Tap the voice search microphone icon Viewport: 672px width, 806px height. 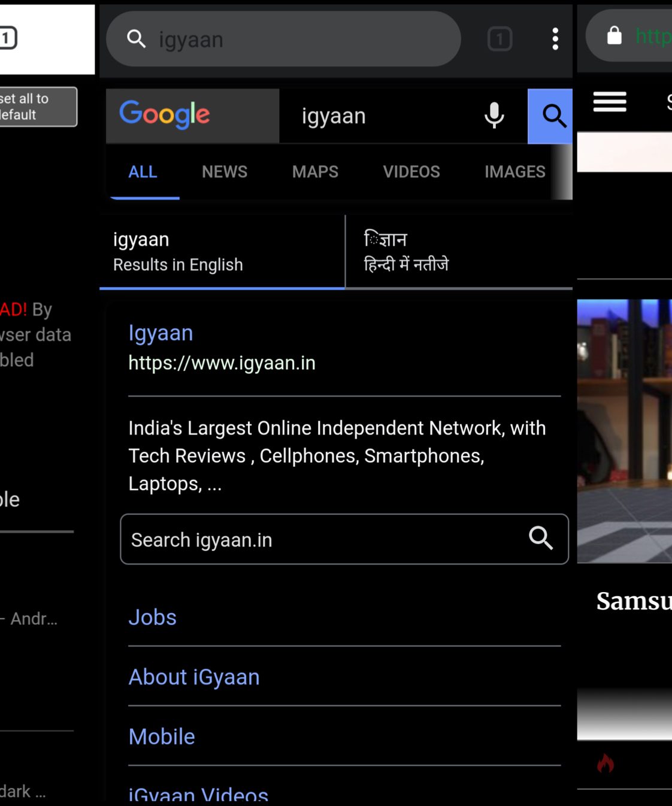click(x=494, y=116)
